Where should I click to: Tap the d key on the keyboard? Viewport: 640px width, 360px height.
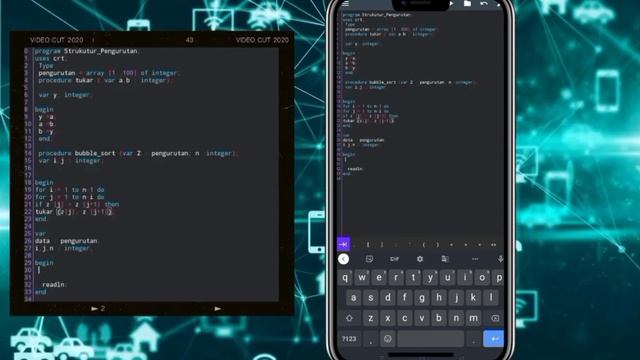point(387,298)
